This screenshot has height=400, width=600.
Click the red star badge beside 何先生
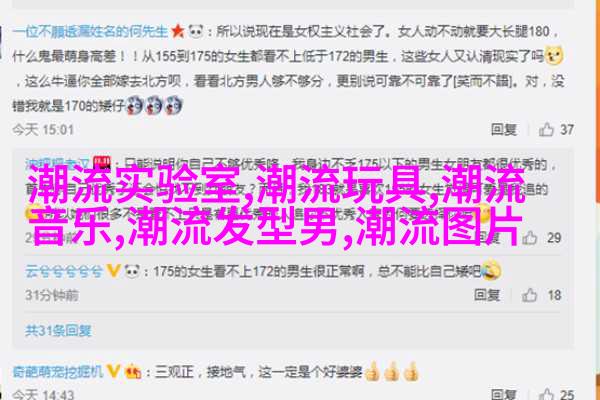click(x=178, y=31)
